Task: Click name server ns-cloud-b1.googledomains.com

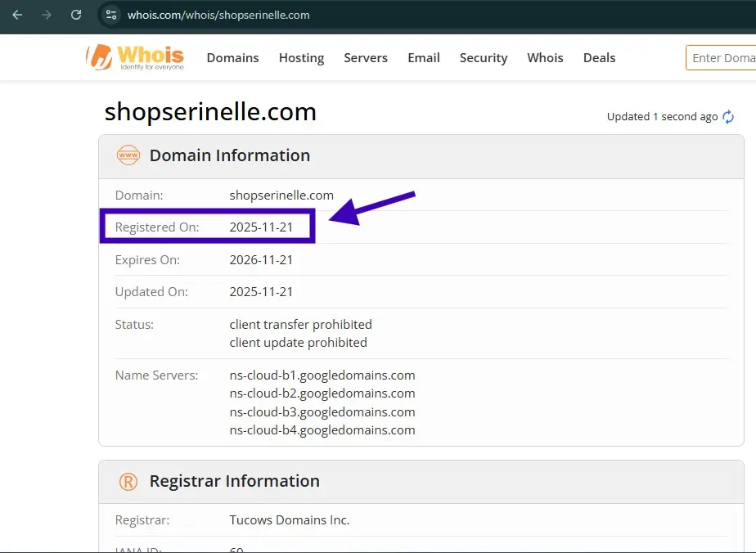Action: point(322,375)
